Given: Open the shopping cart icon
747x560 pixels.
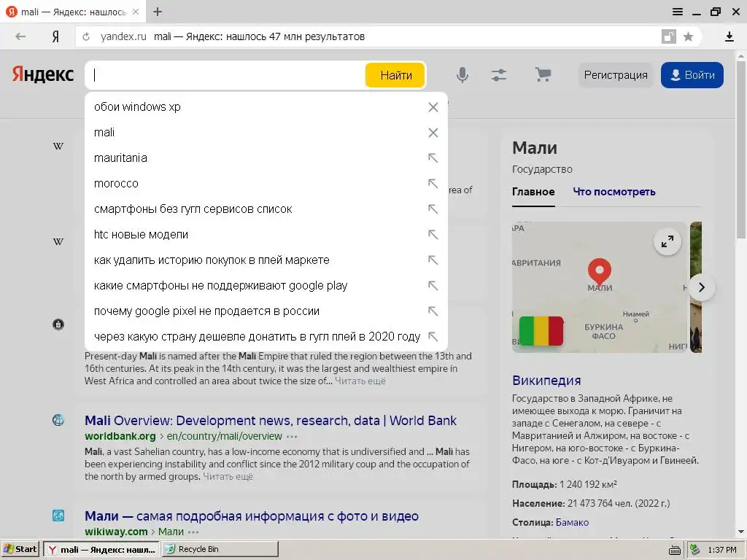Looking at the screenshot, I should point(543,75).
